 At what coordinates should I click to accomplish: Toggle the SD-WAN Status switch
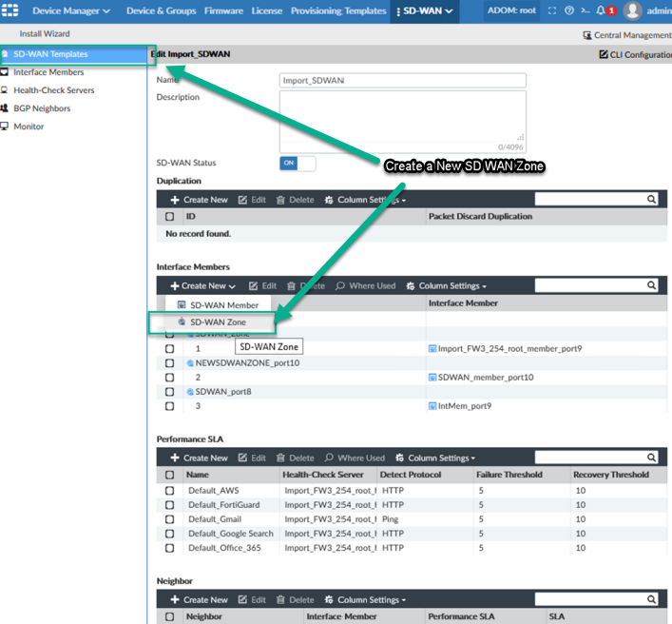pyautogui.click(x=298, y=163)
